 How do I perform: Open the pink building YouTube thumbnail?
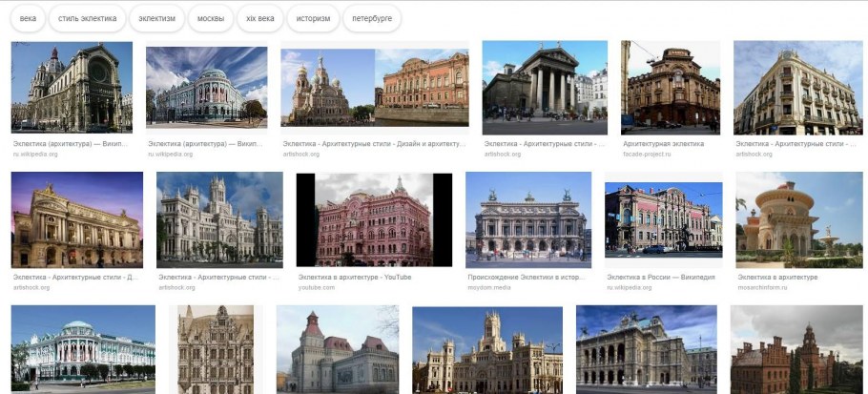pos(374,219)
